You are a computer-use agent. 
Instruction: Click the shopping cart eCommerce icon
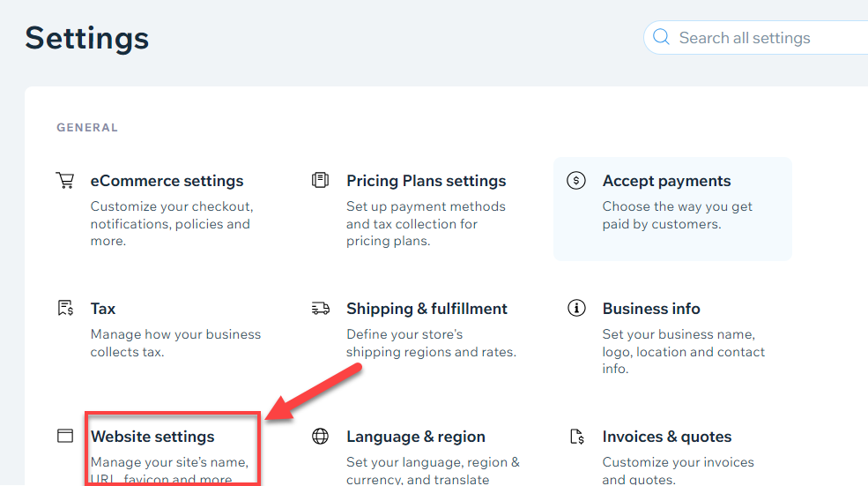(x=65, y=181)
